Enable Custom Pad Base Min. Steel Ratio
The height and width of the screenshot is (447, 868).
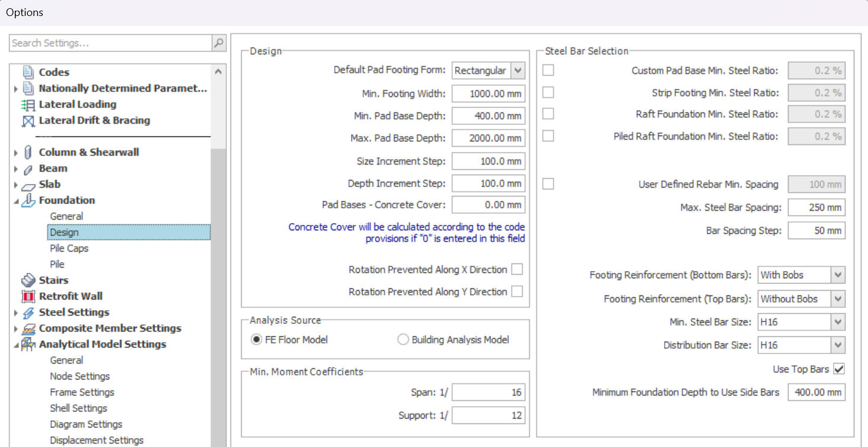click(549, 70)
